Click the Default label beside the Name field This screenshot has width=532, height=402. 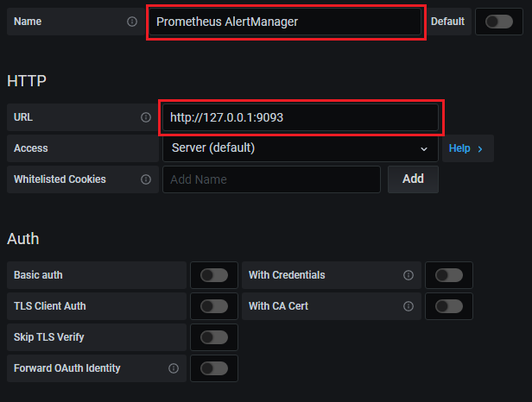click(447, 22)
